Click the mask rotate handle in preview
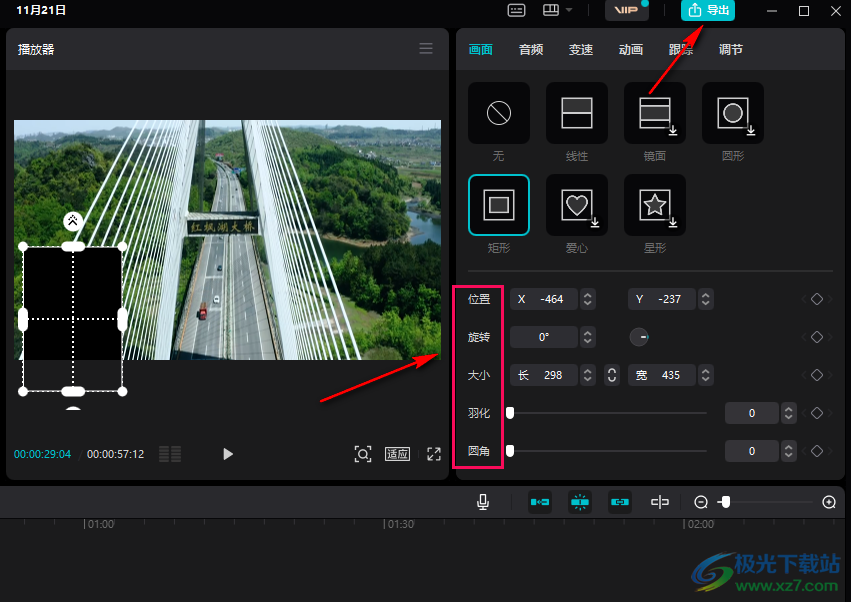 point(73,221)
